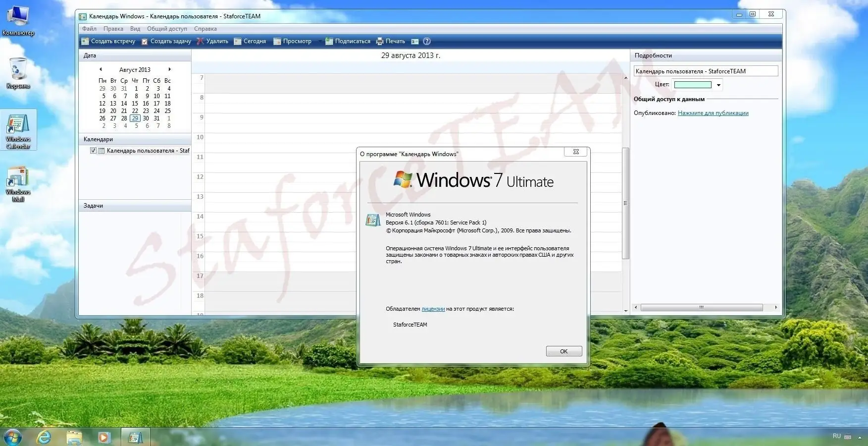Go to previous month with the back arrow
Image resolution: width=868 pixels, height=446 pixels.
(100, 69)
